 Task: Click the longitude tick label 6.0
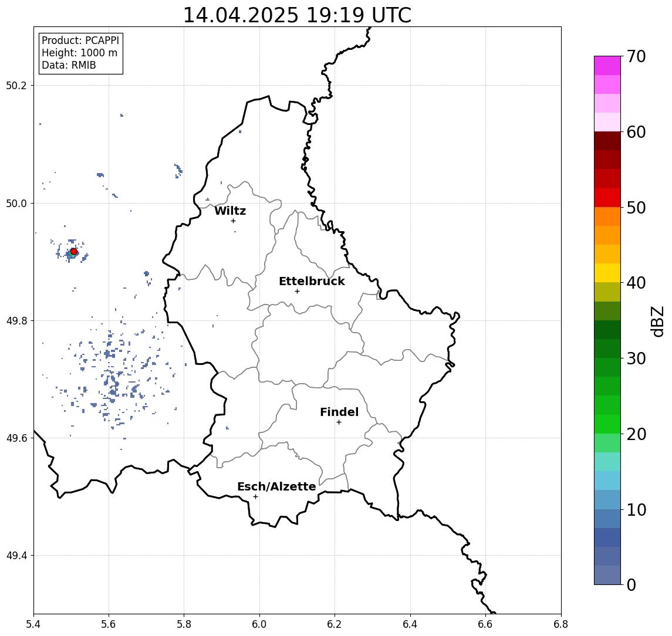pos(259,624)
